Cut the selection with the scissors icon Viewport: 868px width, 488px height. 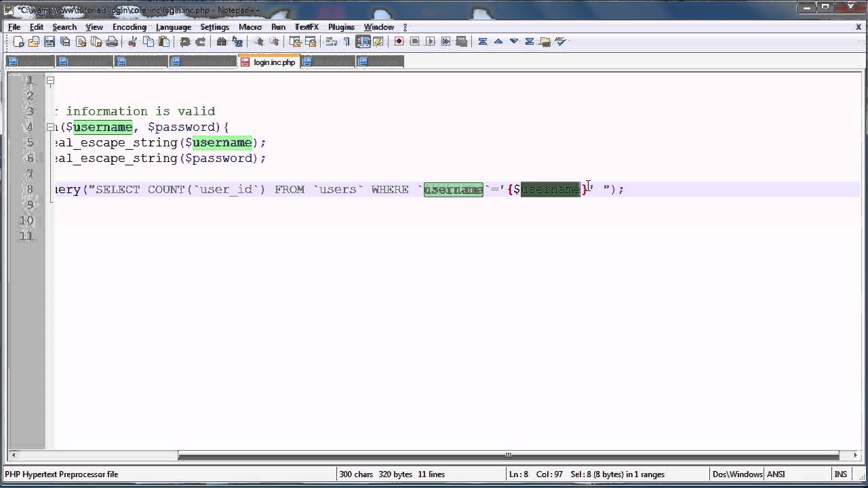click(133, 41)
